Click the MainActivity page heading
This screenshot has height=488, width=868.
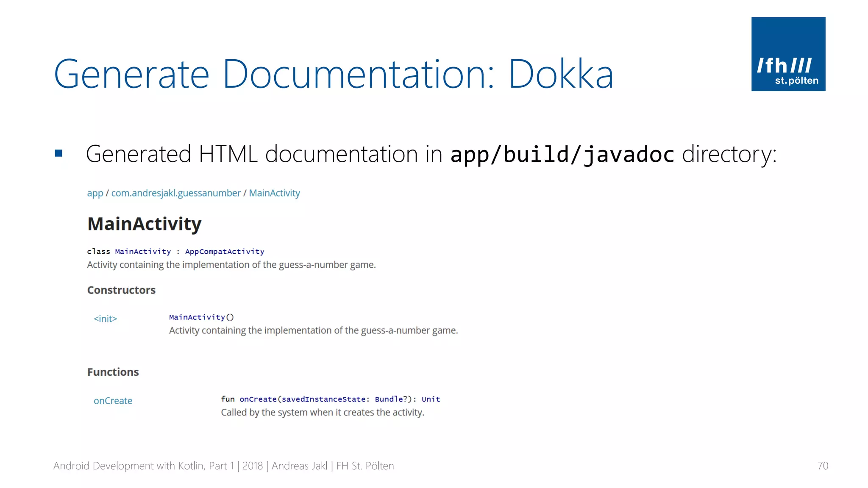coord(144,224)
